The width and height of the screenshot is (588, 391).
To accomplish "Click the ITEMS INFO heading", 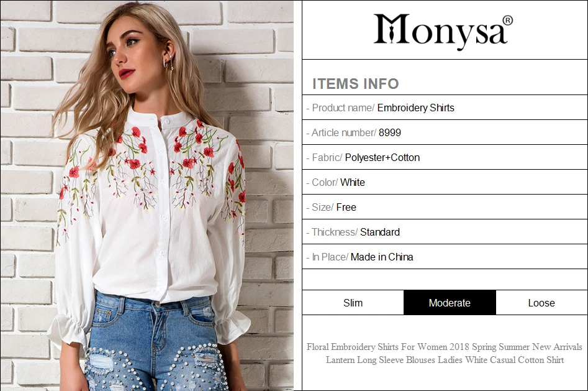I will pos(356,83).
